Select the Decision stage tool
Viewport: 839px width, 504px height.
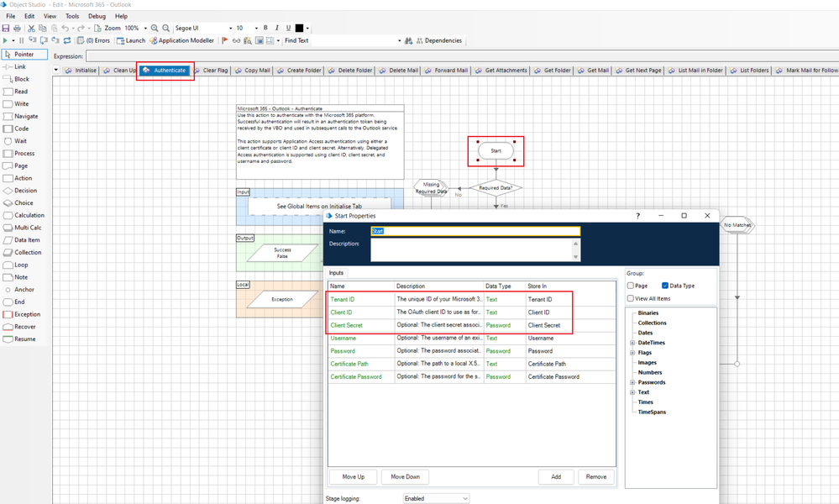click(24, 191)
